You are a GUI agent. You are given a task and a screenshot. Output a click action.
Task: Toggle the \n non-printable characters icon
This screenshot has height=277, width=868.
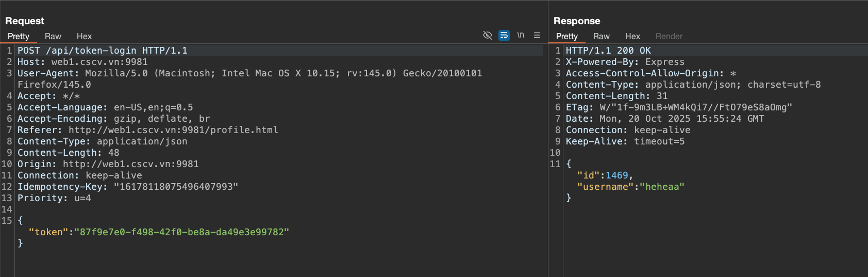[x=521, y=35]
